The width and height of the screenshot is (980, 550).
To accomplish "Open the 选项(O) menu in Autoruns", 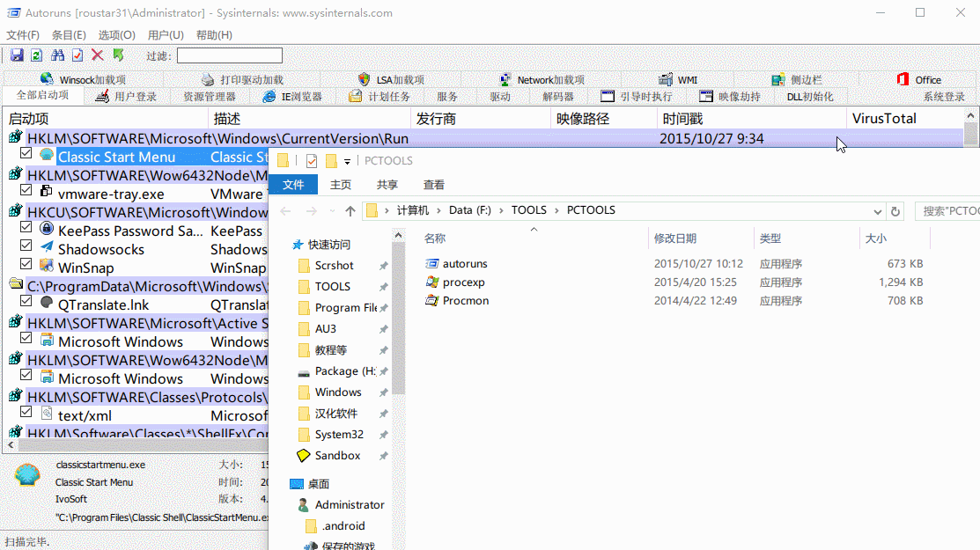I will pyautogui.click(x=117, y=35).
